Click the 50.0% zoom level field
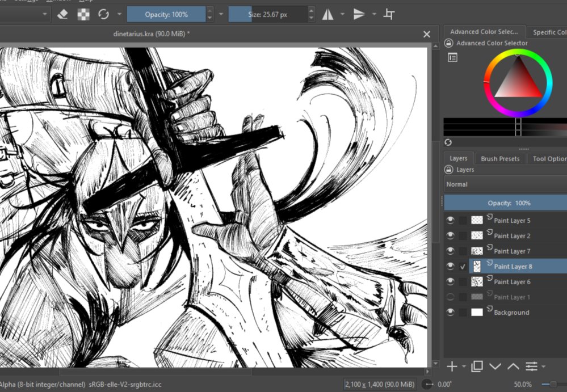Image resolution: width=567 pixels, height=392 pixels. 522,385
